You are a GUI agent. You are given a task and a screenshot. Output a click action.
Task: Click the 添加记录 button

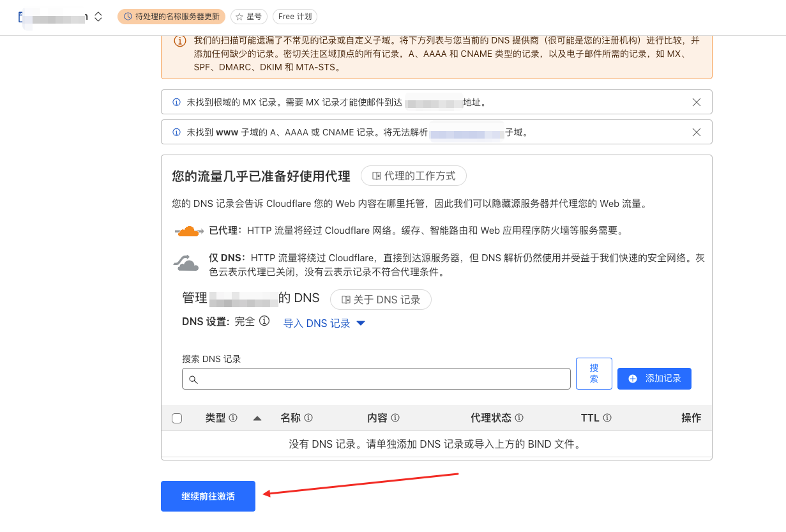pyautogui.click(x=654, y=378)
